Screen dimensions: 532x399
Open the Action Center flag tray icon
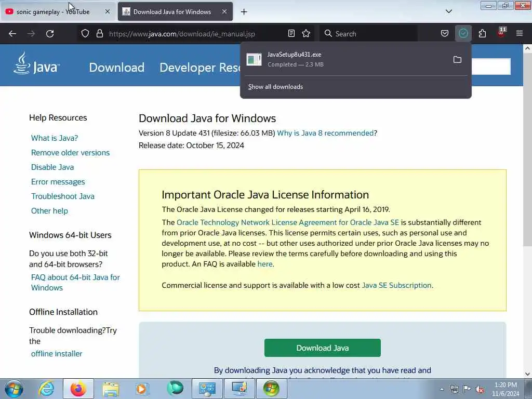tap(467, 389)
